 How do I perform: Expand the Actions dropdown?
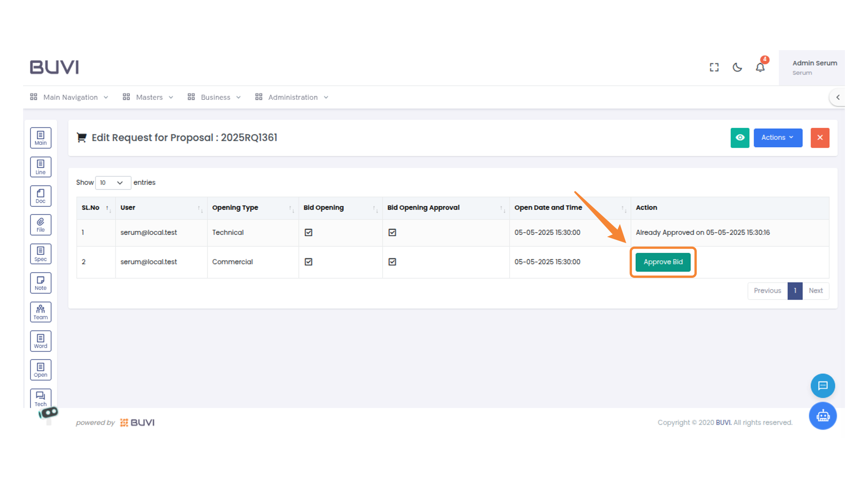point(778,138)
